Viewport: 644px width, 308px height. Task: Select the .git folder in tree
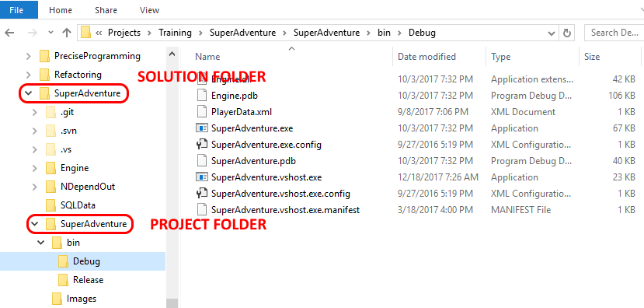(67, 112)
